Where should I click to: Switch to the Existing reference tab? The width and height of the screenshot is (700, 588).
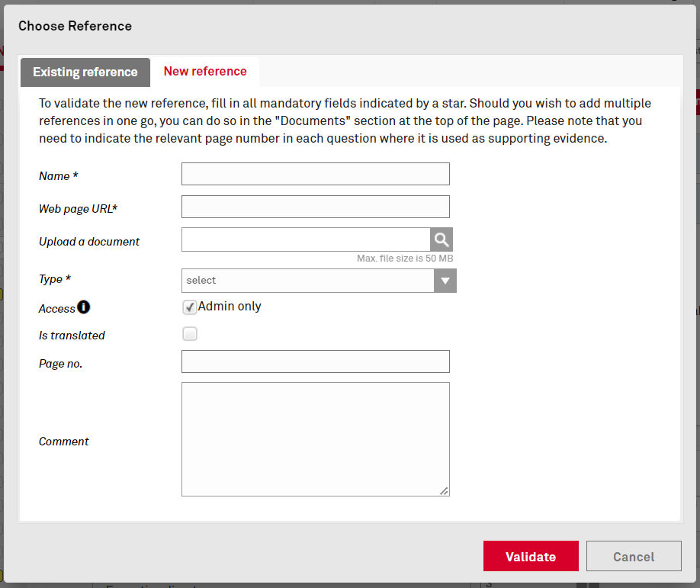[x=85, y=72]
